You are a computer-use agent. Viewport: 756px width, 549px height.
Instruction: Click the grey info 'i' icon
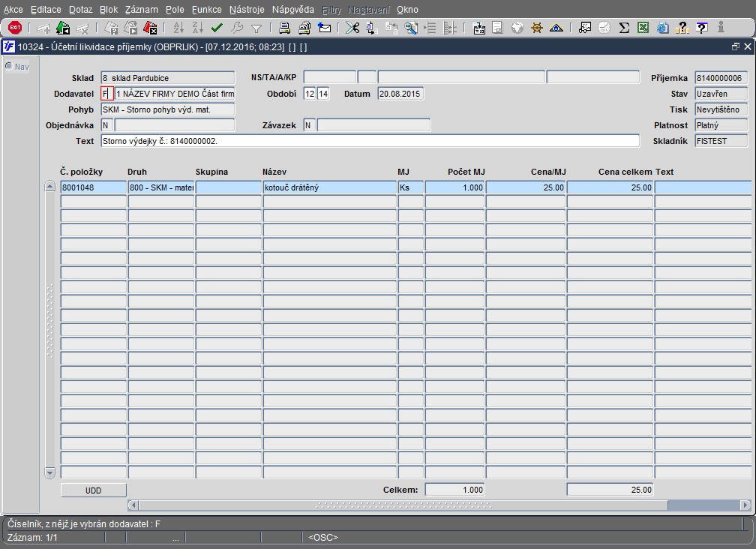[721, 28]
